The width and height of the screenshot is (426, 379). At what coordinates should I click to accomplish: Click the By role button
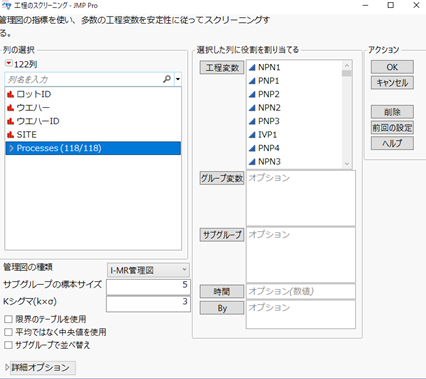click(222, 308)
